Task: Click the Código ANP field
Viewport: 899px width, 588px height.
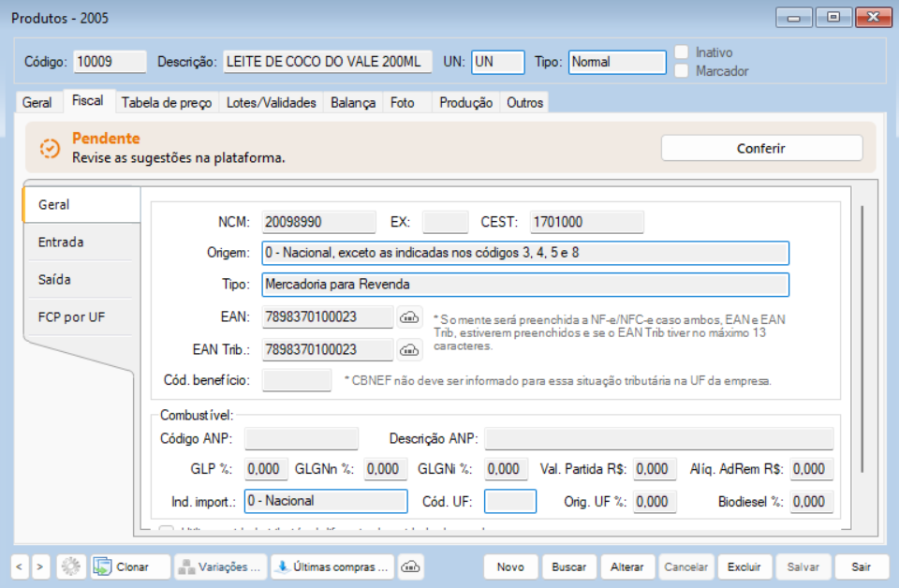Action: pos(302,438)
